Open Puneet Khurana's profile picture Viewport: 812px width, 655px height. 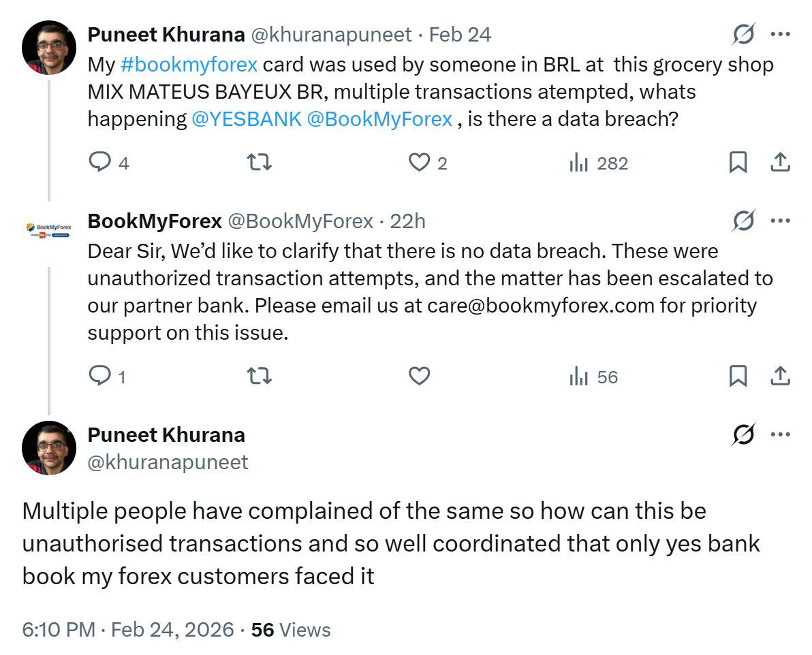pyautogui.click(x=48, y=47)
